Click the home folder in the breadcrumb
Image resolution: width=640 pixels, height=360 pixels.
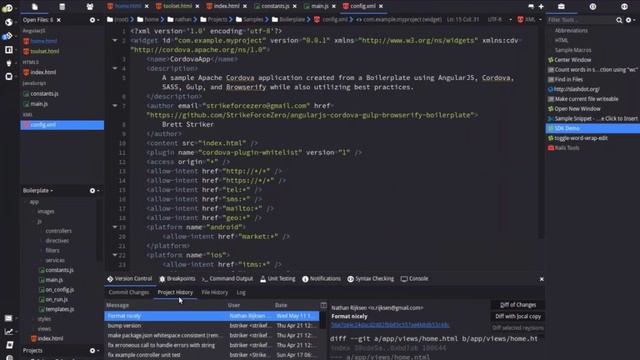click(148, 19)
